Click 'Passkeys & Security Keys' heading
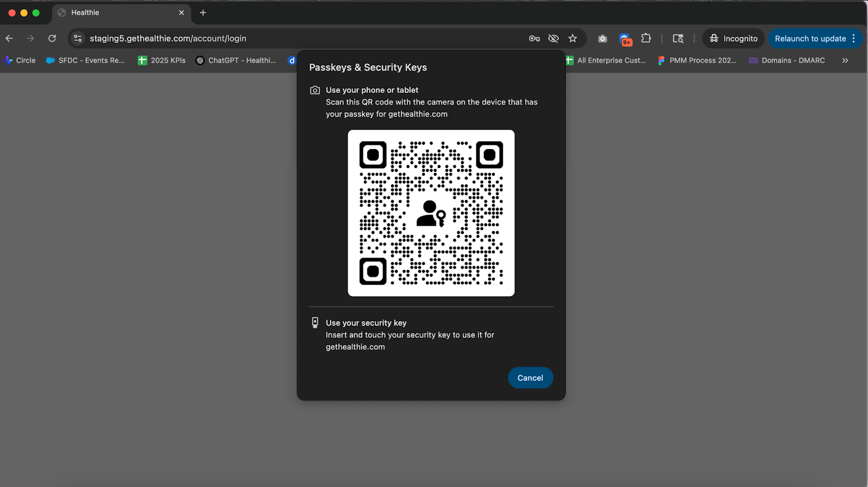This screenshot has width=868, height=487. 368,67
